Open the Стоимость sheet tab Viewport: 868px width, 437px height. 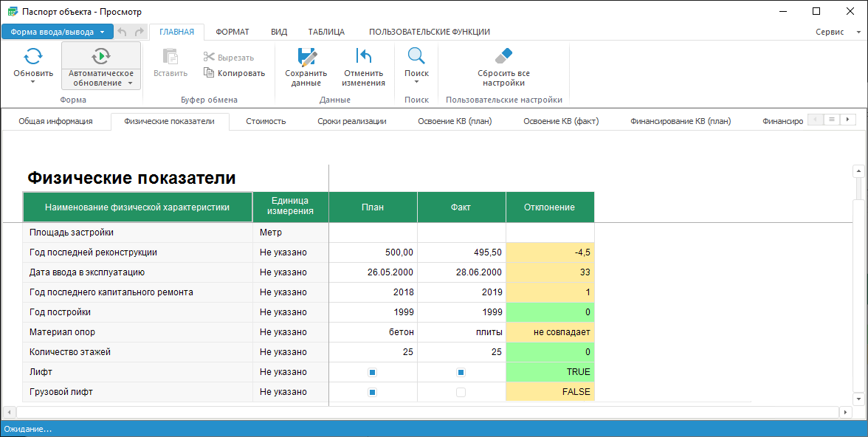(x=266, y=121)
